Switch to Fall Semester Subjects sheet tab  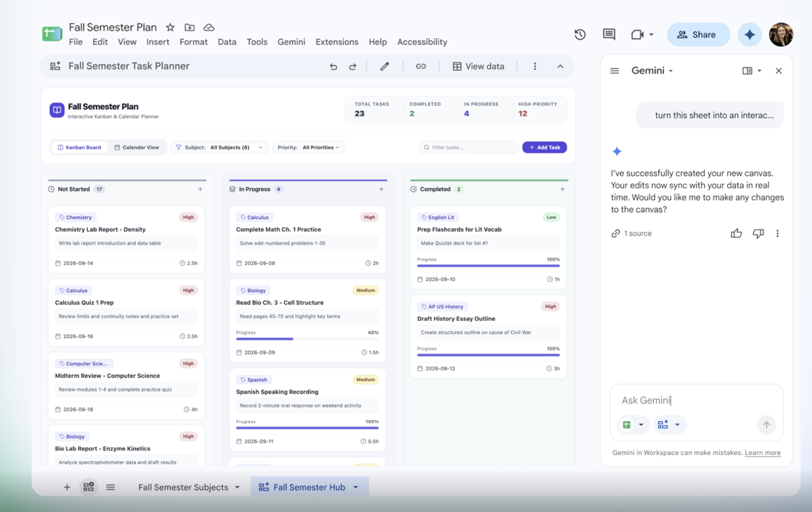(183, 487)
